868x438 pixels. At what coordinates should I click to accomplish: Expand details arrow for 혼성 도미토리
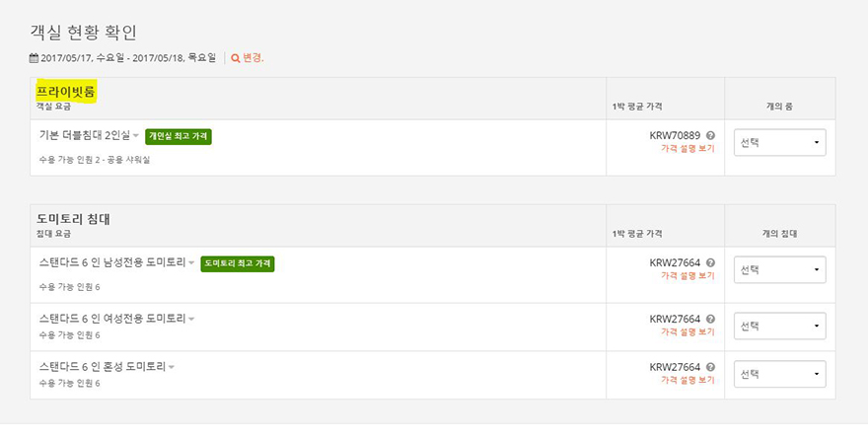[172, 368]
